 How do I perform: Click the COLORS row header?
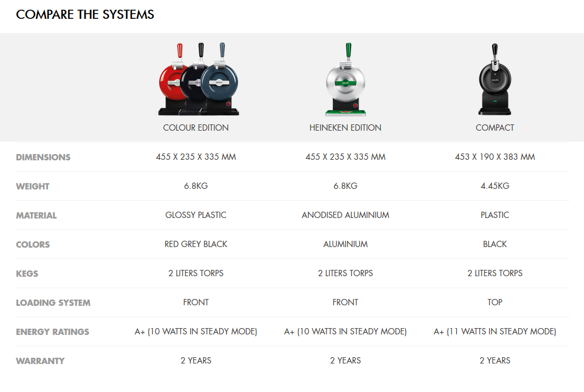[x=33, y=245]
